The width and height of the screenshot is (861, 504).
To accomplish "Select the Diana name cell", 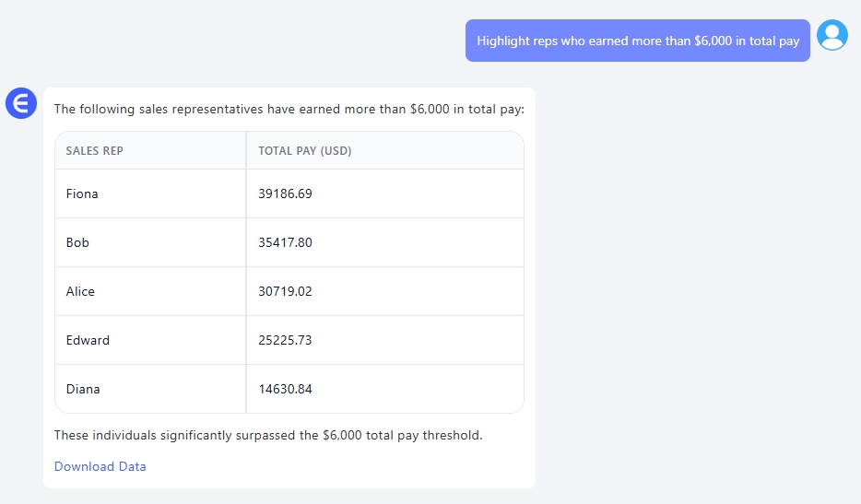I will coord(83,389).
